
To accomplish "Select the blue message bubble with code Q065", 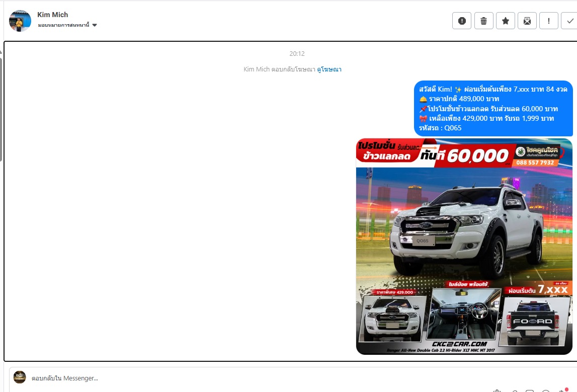I will (493, 108).
